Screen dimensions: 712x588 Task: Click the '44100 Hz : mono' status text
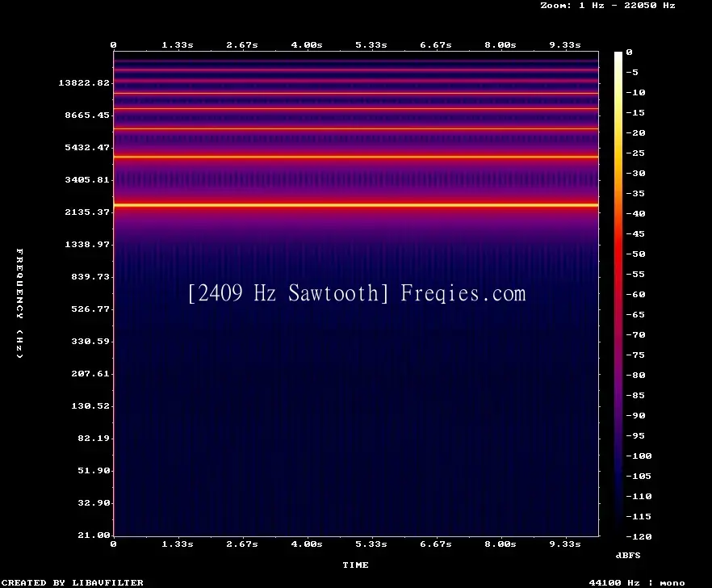coord(637,583)
